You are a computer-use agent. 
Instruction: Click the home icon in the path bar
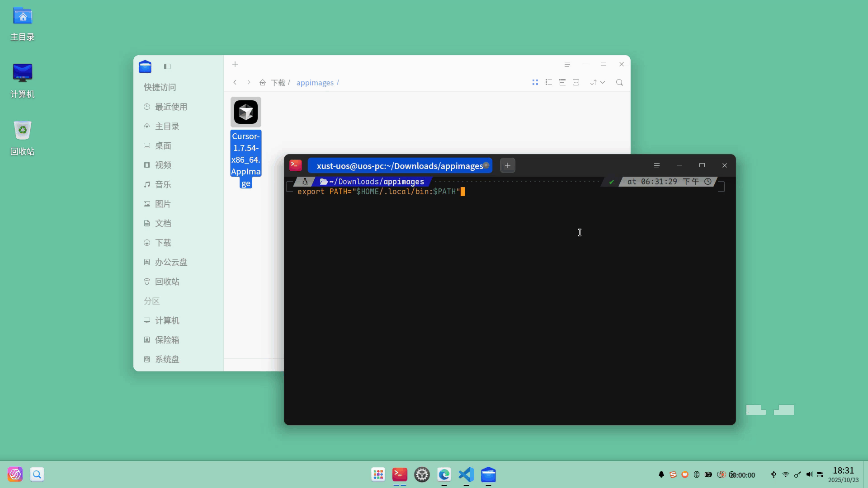point(263,82)
